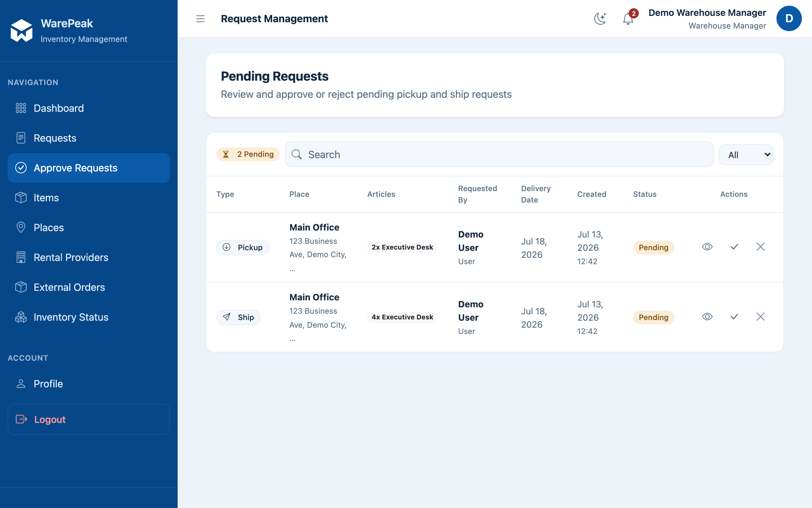Open Places section
The height and width of the screenshot is (508, 812).
coord(88,227)
